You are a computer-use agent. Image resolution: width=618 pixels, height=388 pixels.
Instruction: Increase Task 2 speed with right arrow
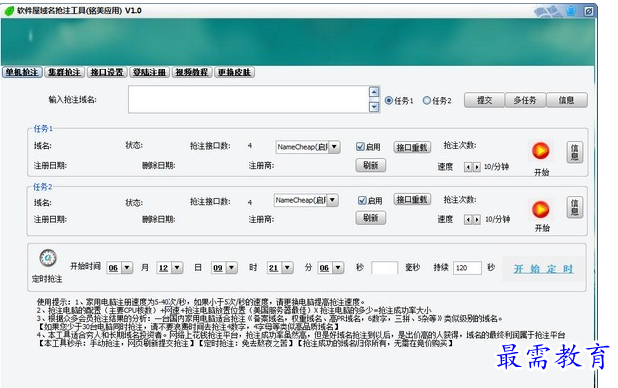[476, 220]
